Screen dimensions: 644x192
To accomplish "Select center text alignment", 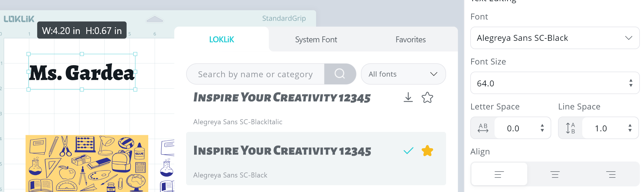I will pos(555,174).
